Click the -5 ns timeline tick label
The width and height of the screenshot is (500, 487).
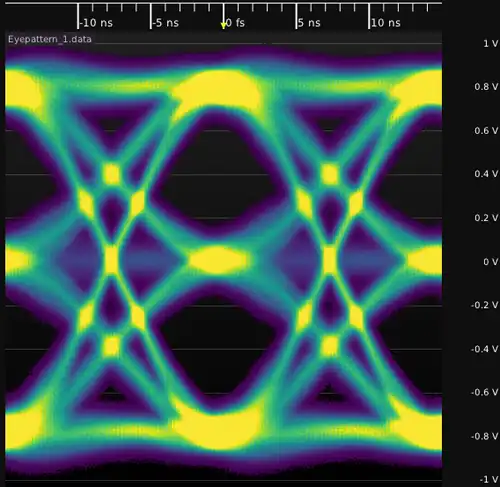pos(166,23)
